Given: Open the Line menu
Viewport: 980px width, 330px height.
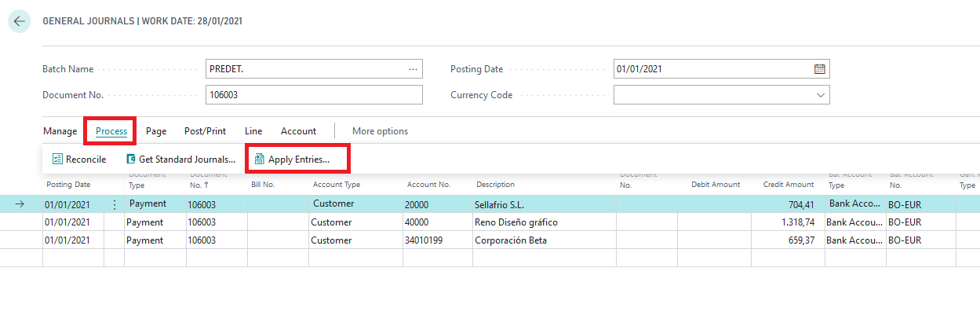Looking at the screenshot, I should (253, 131).
